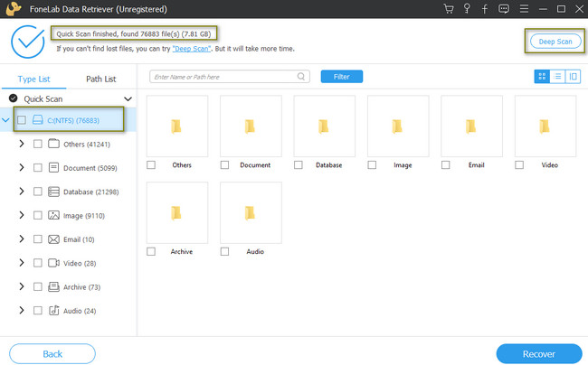Open the Filter options

tap(342, 77)
